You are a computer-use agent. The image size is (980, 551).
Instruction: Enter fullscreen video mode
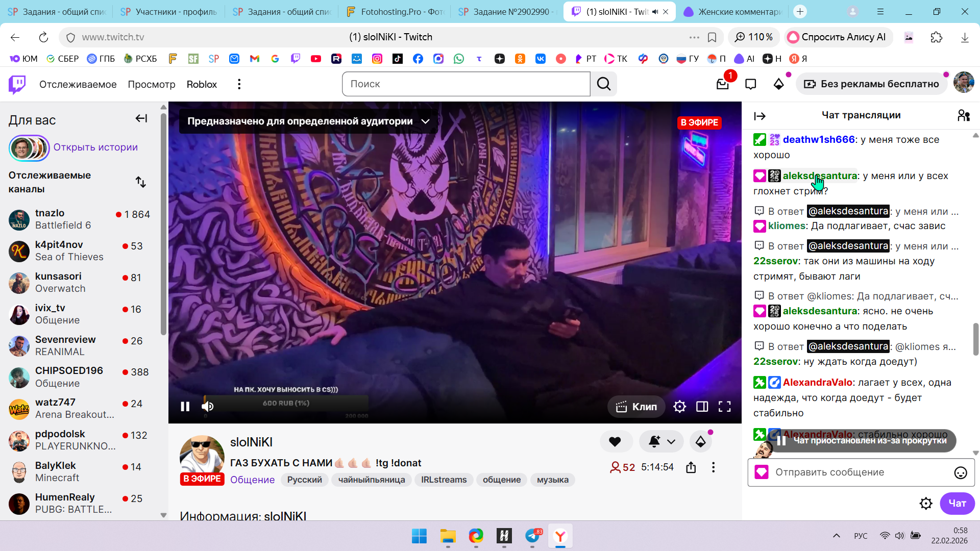(724, 407)
